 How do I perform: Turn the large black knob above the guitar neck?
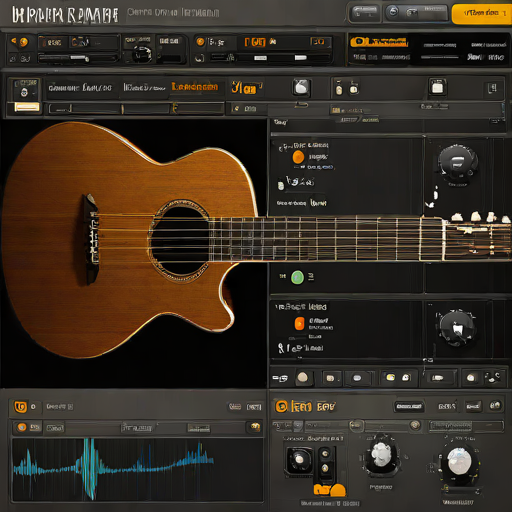pyautogui.click(x=457, y=163)
